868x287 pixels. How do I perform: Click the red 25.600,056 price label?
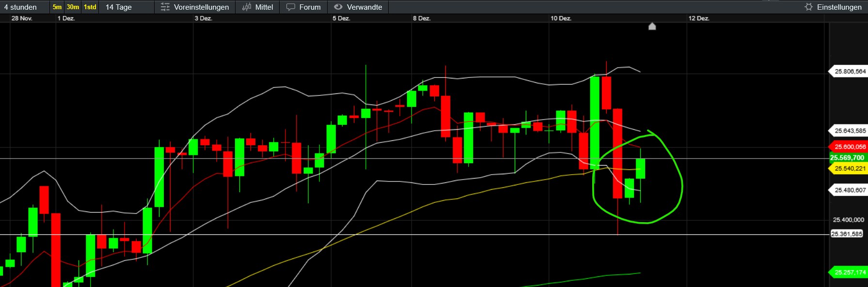point(850,147)
